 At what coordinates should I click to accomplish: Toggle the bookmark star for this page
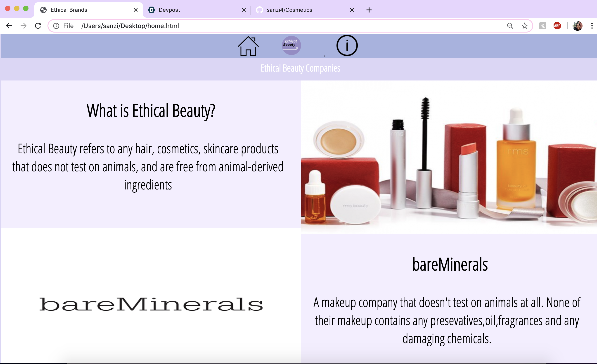[x=525, y=26]
